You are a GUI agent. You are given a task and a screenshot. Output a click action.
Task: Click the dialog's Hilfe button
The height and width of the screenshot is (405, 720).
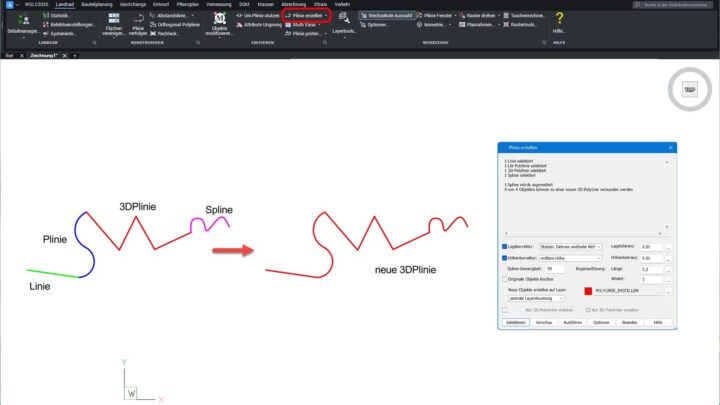(x=658, y=323)
